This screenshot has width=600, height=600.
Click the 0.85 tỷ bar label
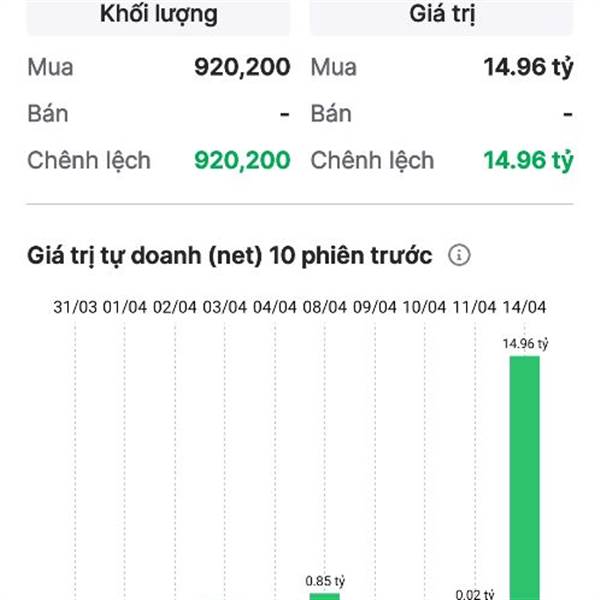pyautogui.click(x=325, y=581)
